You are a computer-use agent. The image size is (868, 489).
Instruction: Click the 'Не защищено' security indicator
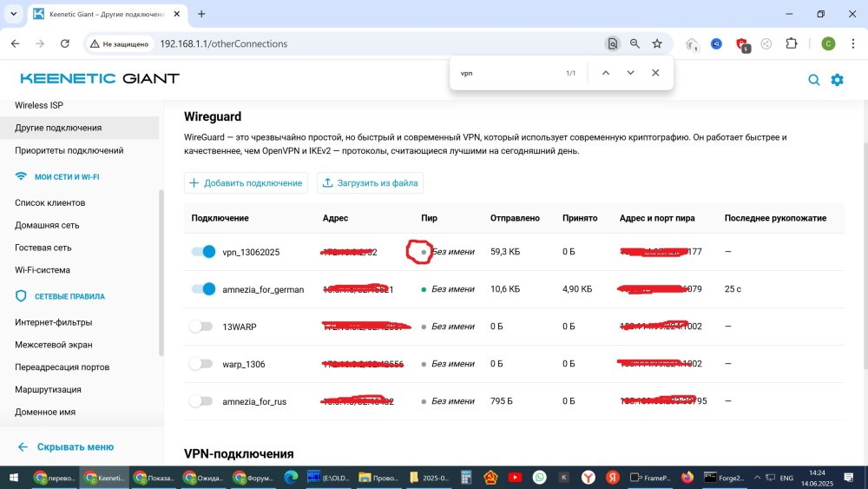click(x=119, y=43)
